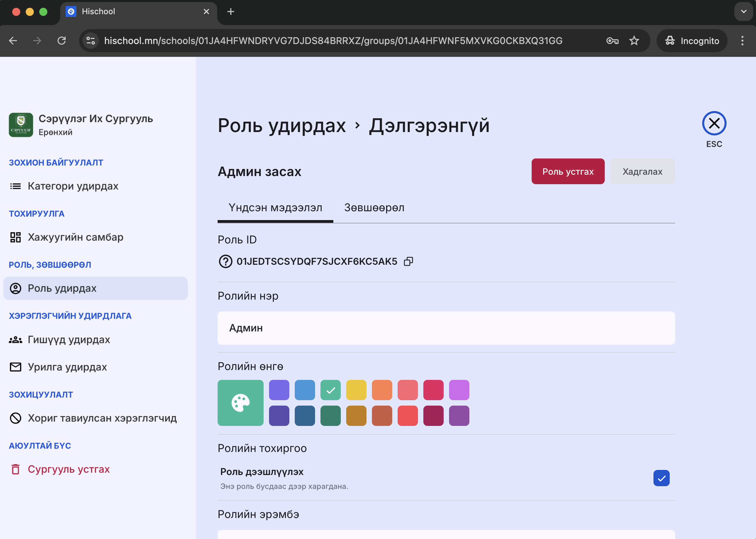This screenshot has height=539, width=756.
Task: Open Хажуугийн самбар sidebar settings
Action: tap(75, 237)
